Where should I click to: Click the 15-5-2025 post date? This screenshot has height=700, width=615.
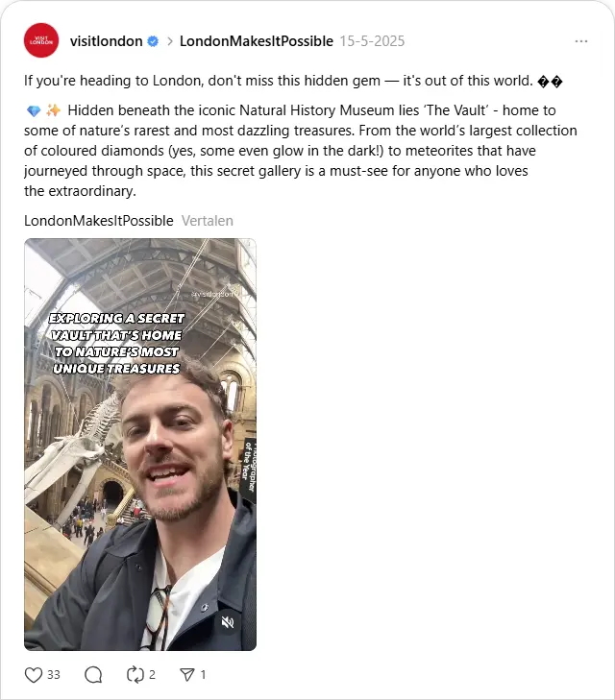click(x=372, y=41)
